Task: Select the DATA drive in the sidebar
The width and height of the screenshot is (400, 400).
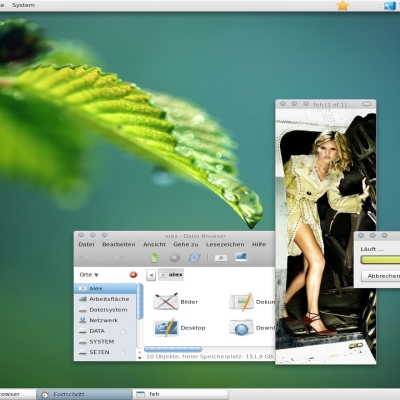Action: [105, 331]
